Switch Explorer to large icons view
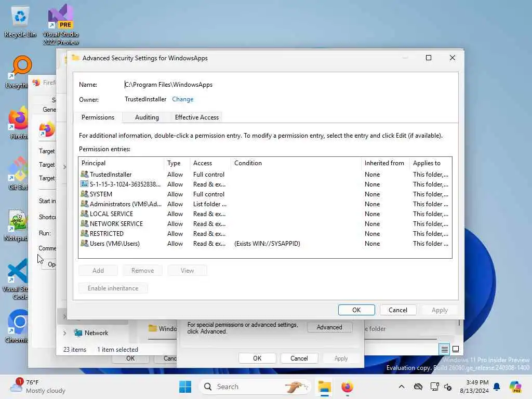The height and width of the screenshot is (399, 532). 456,349
